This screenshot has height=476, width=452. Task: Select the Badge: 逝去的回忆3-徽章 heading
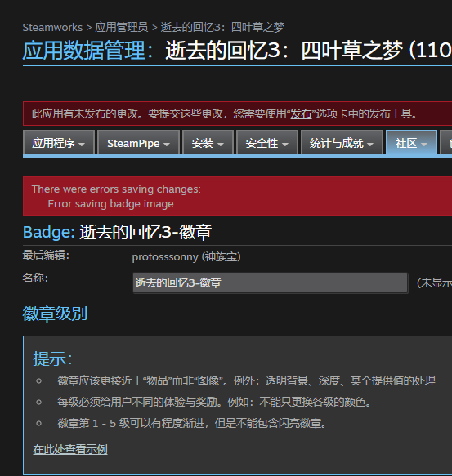[x=118, y=232]
